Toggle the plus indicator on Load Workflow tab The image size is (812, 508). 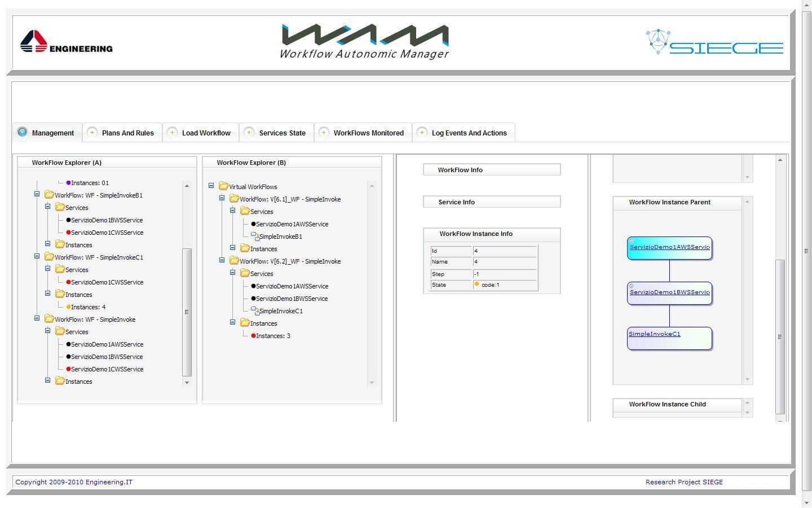[x=172, y=132]
